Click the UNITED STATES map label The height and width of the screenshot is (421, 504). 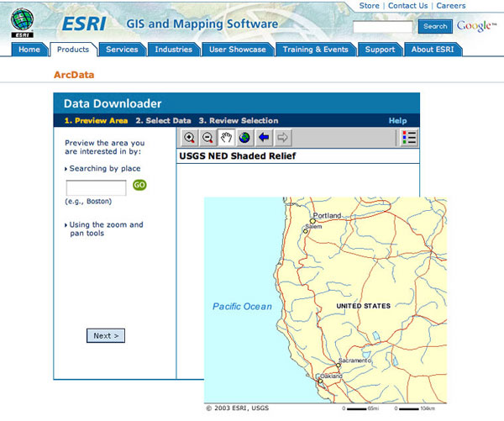[x=364, y=306]
